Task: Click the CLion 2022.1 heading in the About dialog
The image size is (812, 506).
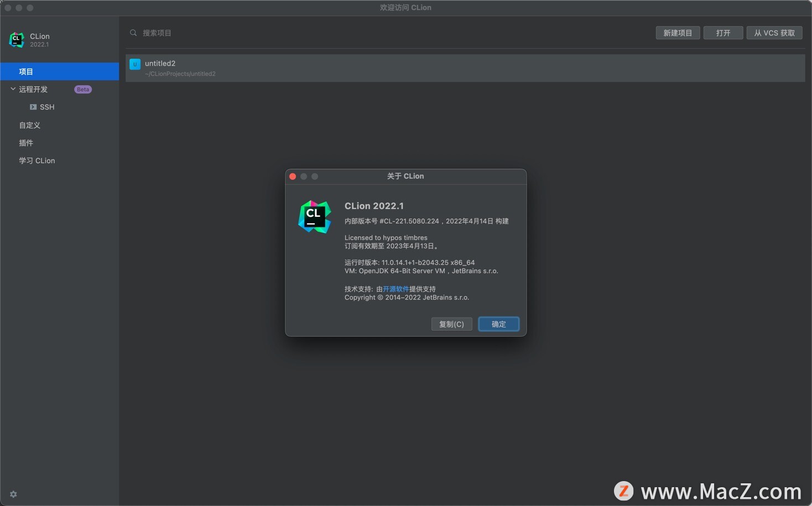Action: coord(374,206)
